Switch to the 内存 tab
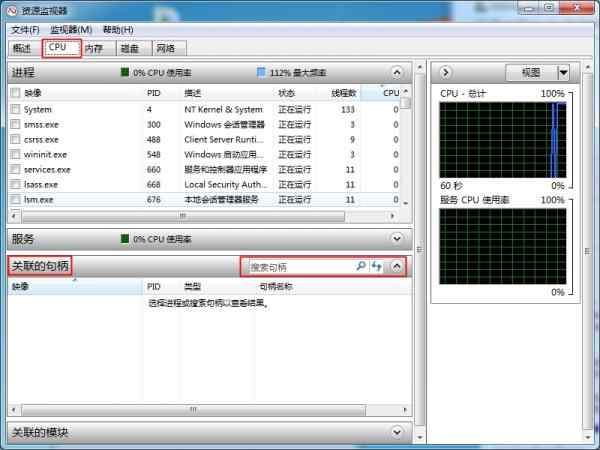 click(x=98, y=49)
